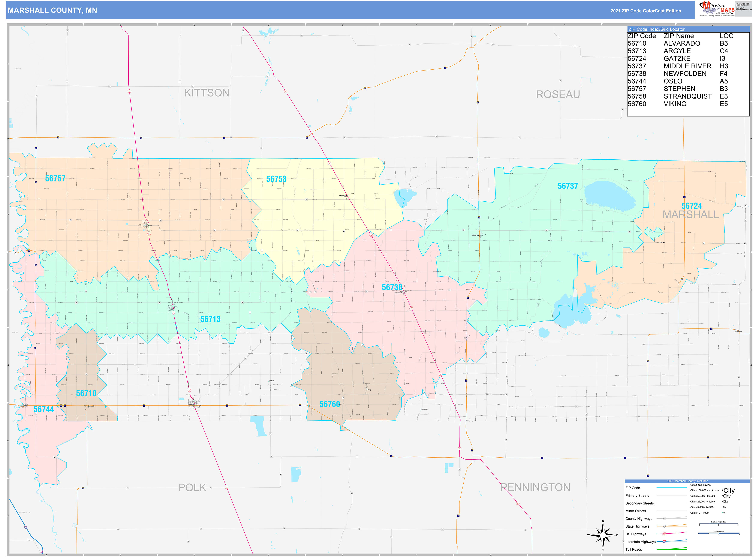Click the 2021 Marshall County, MN Map legend header
The height and width of the screenshot is (557, 756).
coord(687,481)
